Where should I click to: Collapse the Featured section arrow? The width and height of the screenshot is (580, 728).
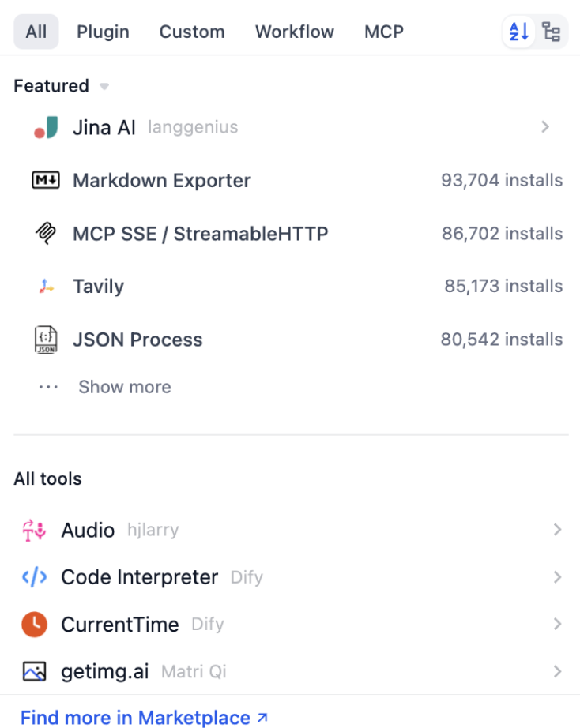[x=104, y=86]
